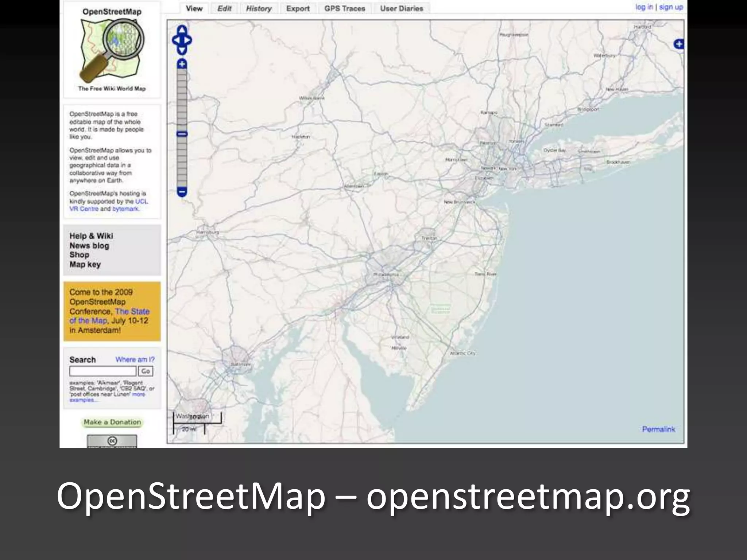Open the Shop link
747x560 pixels.
coord(79,255)
